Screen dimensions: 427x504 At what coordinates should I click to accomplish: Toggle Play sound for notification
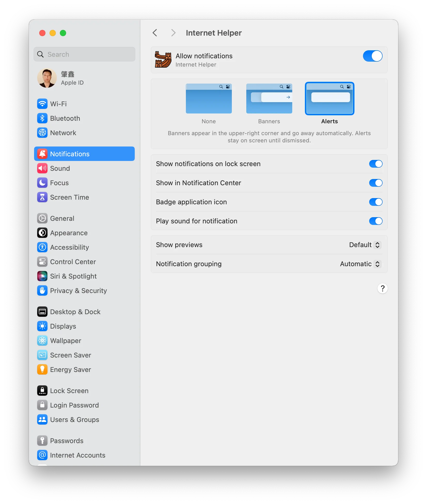pos(376,221)
